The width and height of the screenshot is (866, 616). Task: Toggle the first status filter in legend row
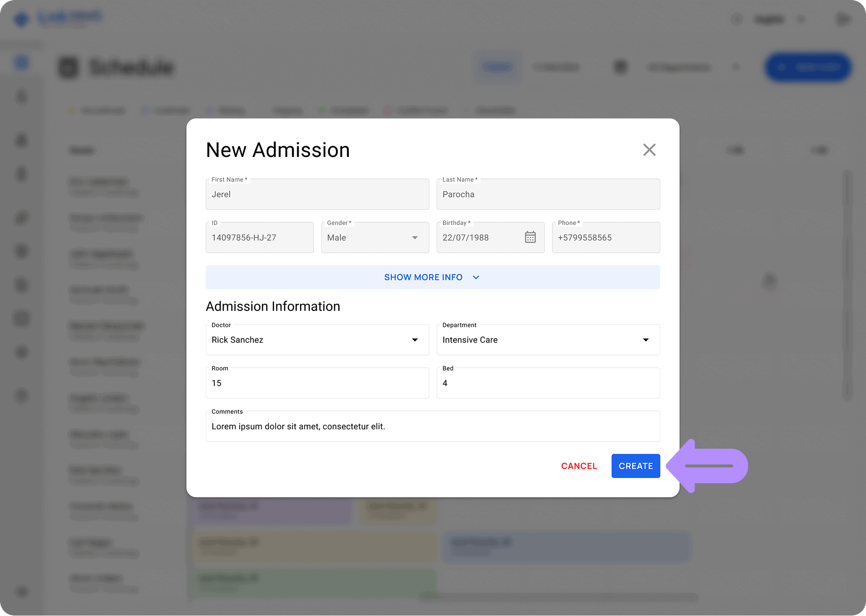[97, 110]
